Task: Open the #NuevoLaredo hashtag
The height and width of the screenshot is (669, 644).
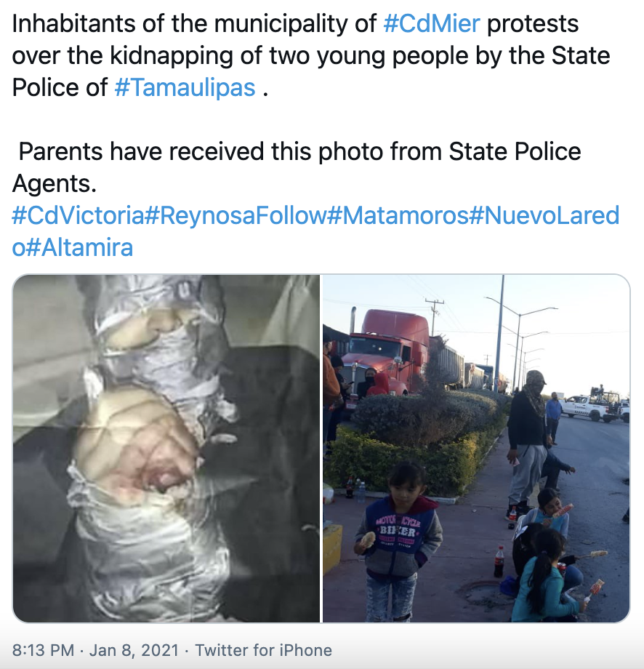Action: click(x=544, y=215)
